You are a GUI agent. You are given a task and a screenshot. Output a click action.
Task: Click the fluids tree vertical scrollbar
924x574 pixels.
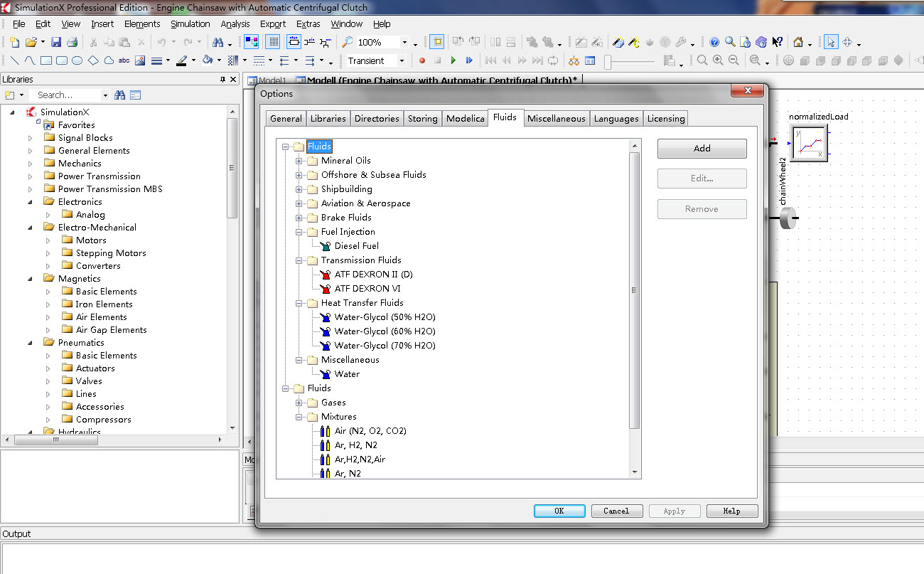pyautogui.click(x=635, y=290)
